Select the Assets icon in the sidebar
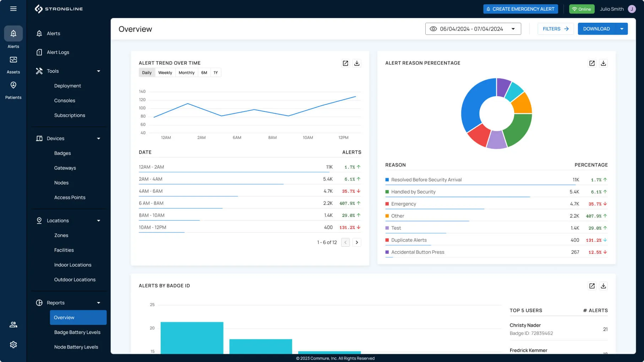This screenshot has width=644, height=362. (x=13, y=62)
